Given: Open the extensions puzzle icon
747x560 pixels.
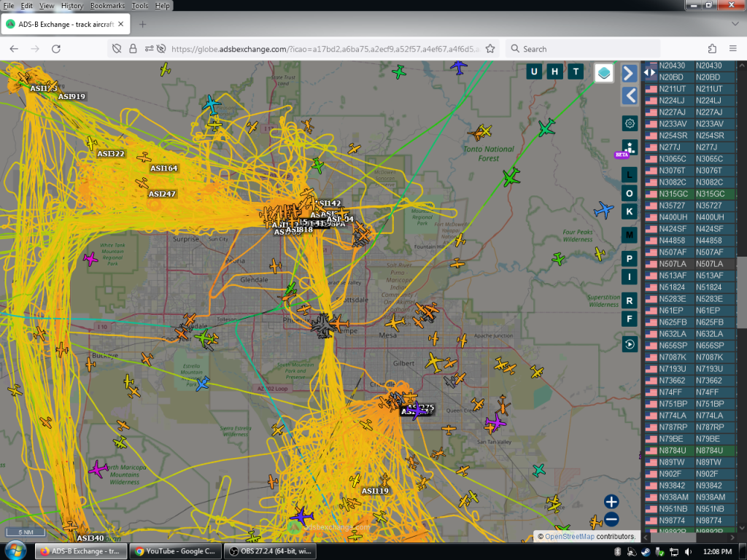Looking at the screenshot, I should [x=712, y=49].
